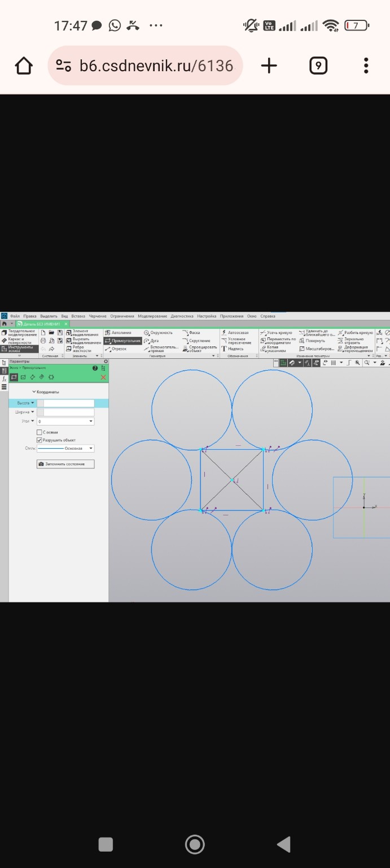
Task: Open the Стиль line style dropdown
Action: pyautogui.click(x=91, y=449)
